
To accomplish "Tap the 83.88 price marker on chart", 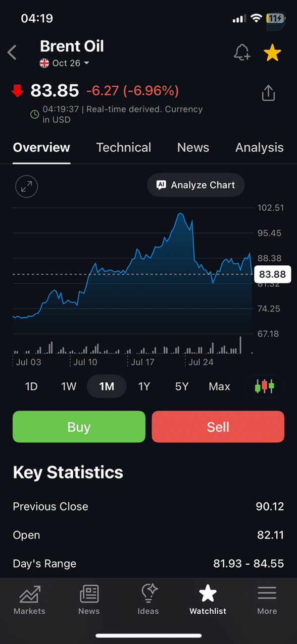I will pos(273,275).
